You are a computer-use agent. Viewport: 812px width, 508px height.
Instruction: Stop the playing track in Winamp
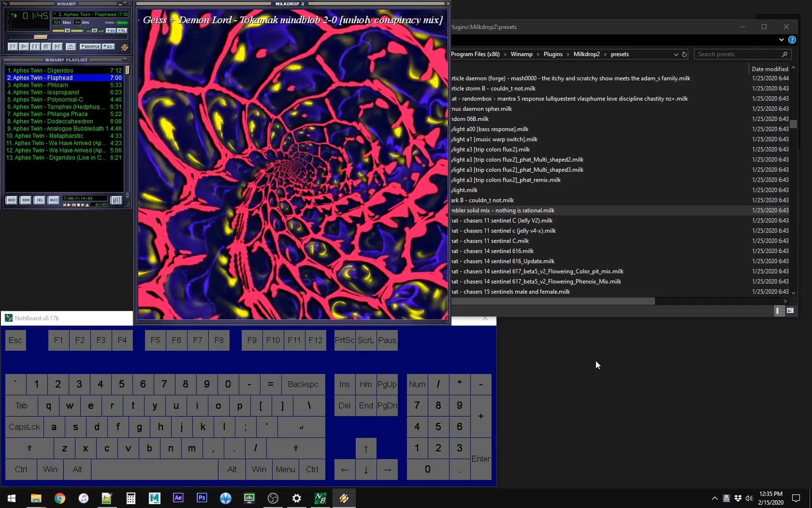(46, 46)
